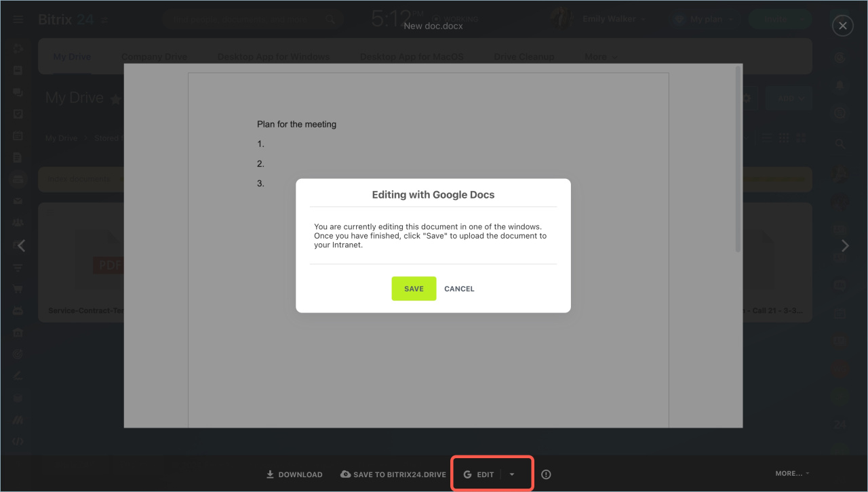This screenshot has width=868, height=492.
Task: Switch to the Company Drive tab
Action: (154, 57)
